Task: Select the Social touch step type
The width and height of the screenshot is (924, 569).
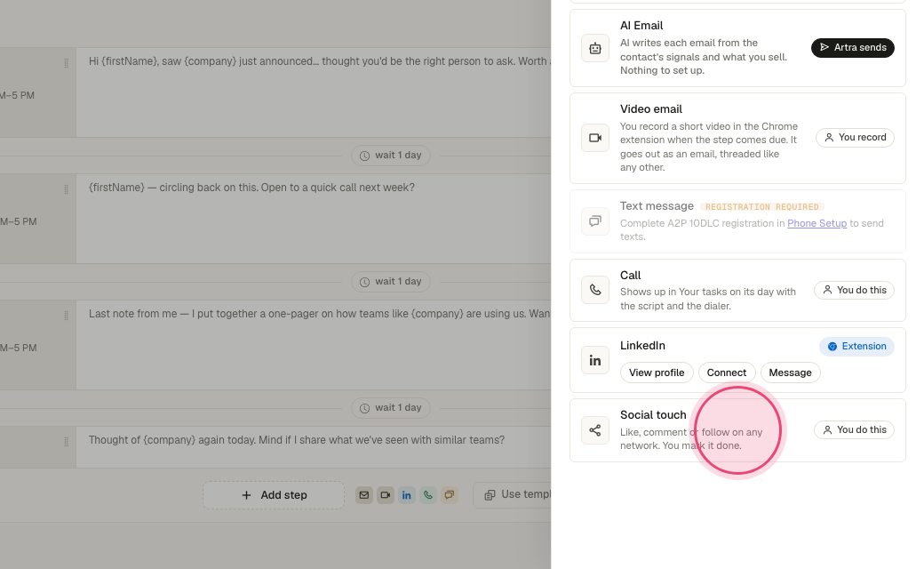Action: click(737, 429)
